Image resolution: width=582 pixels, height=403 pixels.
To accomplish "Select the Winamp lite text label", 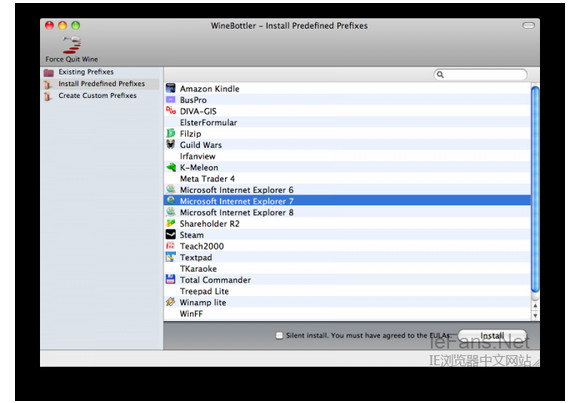I will tap(203, 302).
